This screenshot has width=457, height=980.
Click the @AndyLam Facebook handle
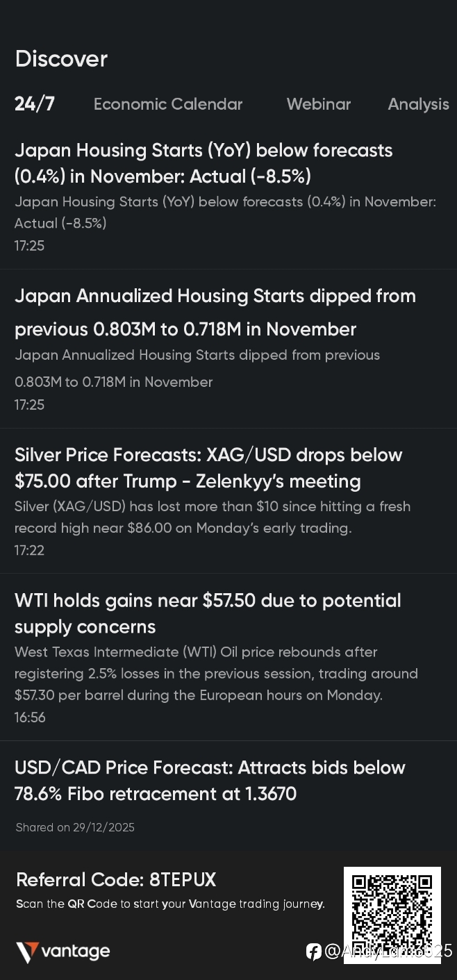pos(388,952)
